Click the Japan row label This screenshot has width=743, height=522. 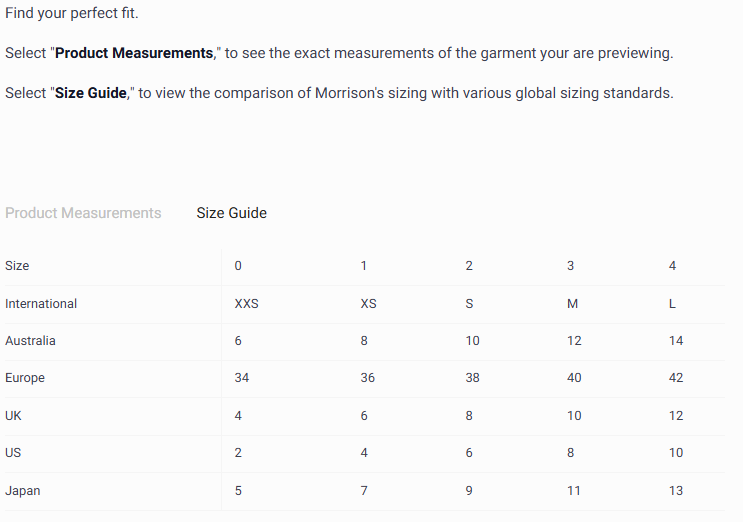[23, 491]
